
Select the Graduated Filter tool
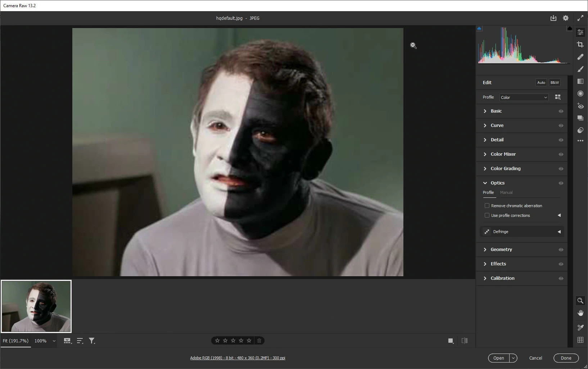point(580,81)
